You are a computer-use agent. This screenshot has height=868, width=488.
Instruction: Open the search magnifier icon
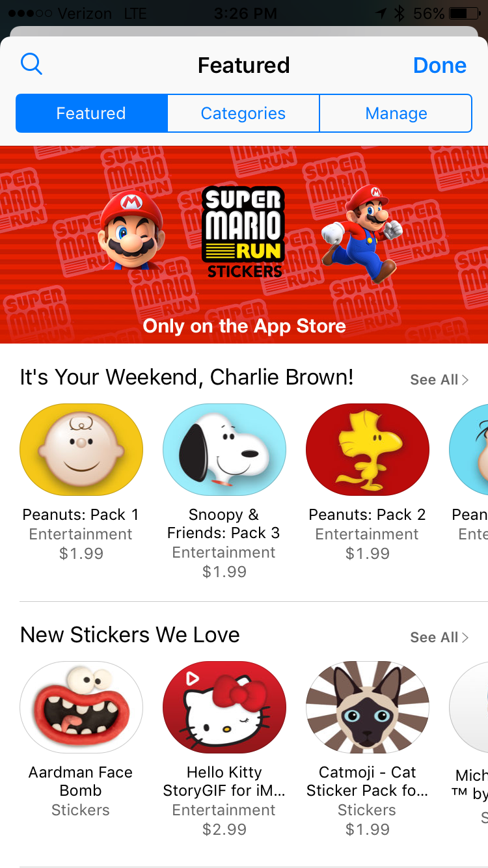click(31, 64)
